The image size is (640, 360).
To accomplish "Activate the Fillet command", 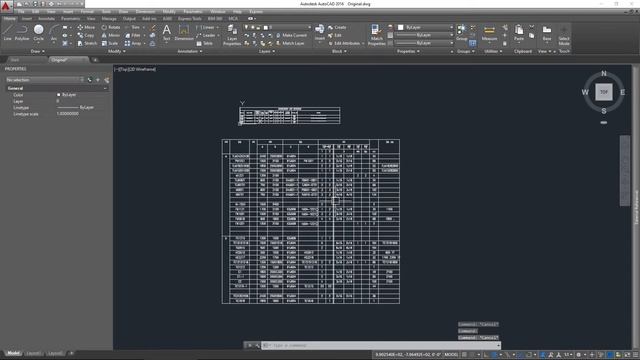I will coord(133,36).
